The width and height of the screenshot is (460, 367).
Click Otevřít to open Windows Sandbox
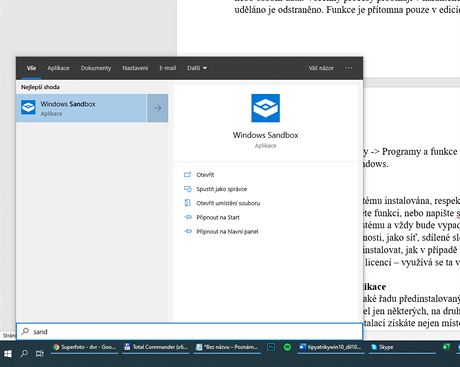(205, 175)
